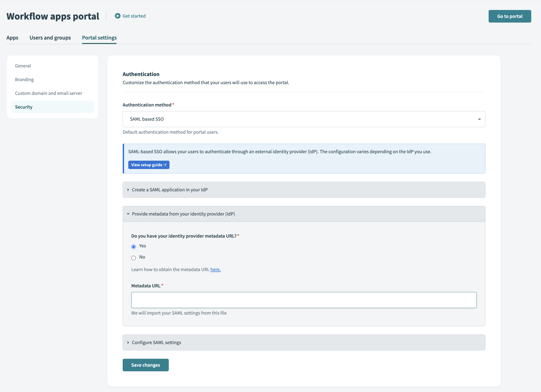Open the Users and groups tab
The height and width of the screenshot is (392, 541).
pos(50,38)
